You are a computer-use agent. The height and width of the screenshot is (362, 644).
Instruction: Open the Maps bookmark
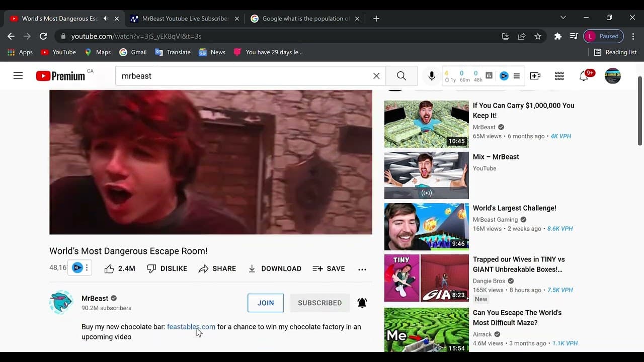tap(98, 52)
